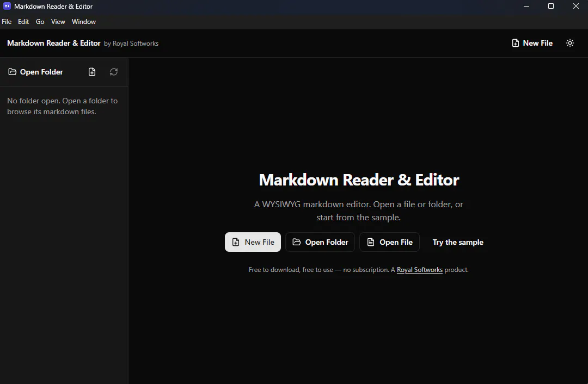This screenshot has height=384, width=588.
Task: Click the centered Open Folder button
Action: click(320, 242)
